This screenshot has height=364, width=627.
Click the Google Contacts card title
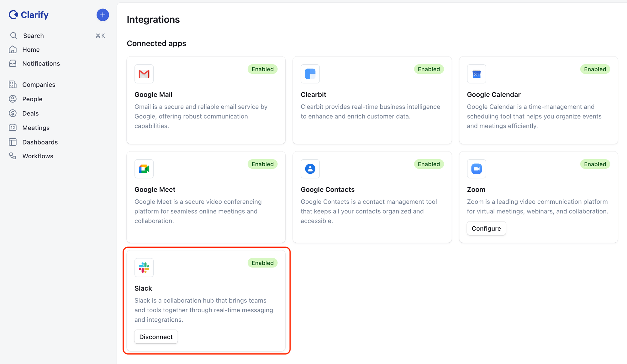coord(327,190)
